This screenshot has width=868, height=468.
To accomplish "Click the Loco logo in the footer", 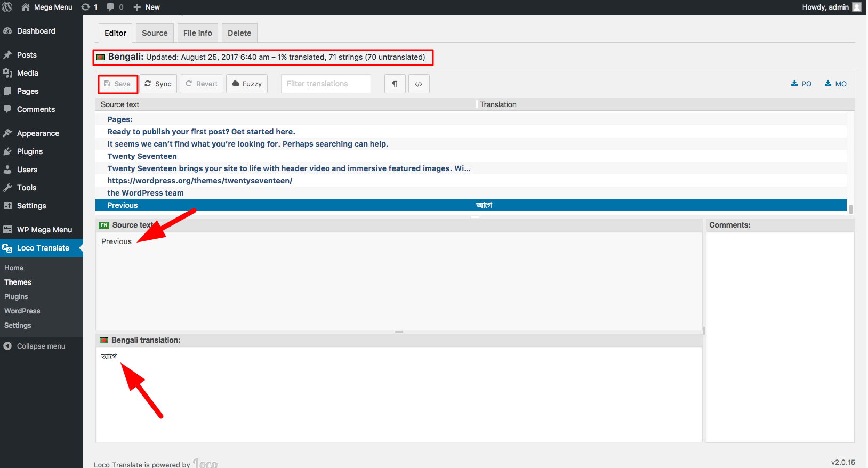I will click(206, 464).
